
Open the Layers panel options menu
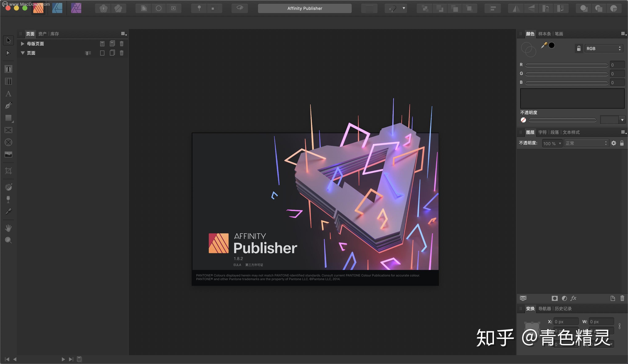(623, 132)
